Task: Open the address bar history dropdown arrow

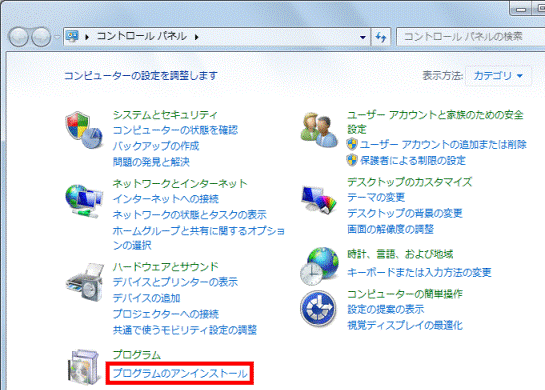Action: coord(363,37)
